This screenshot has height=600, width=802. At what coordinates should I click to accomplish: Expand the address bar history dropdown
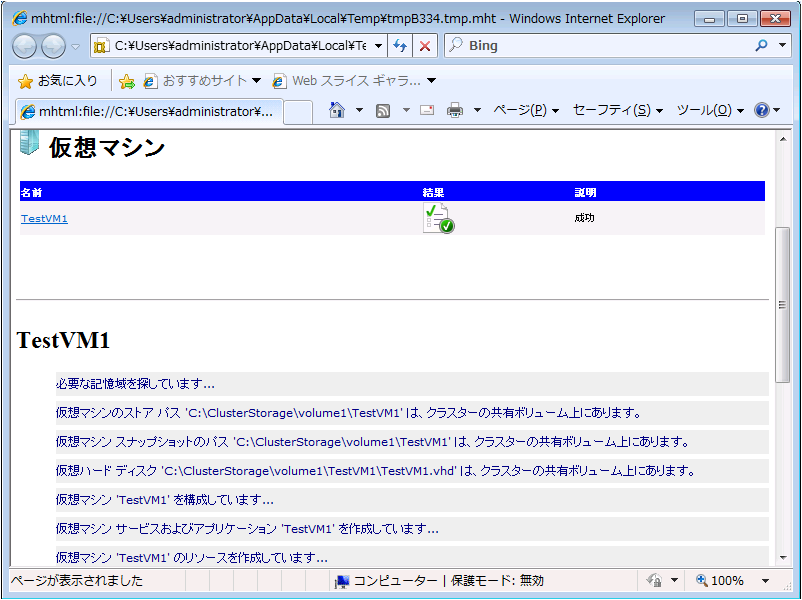pos(379,46)
